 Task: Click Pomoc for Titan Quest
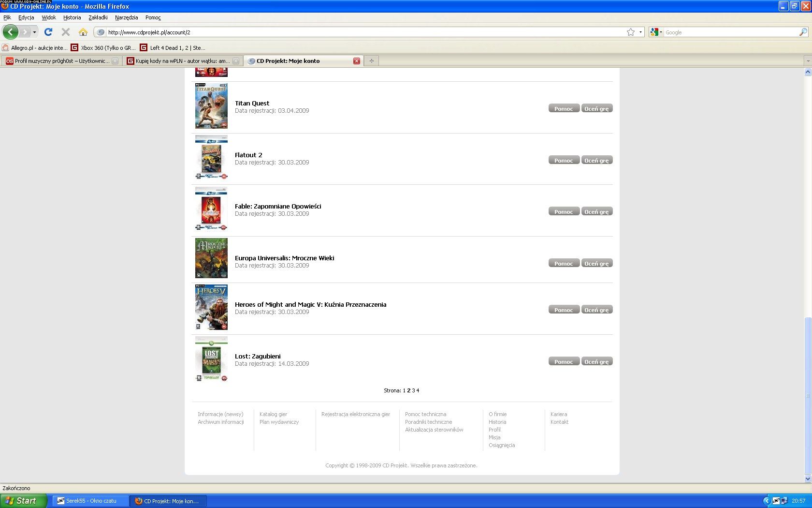click(564, 108)
